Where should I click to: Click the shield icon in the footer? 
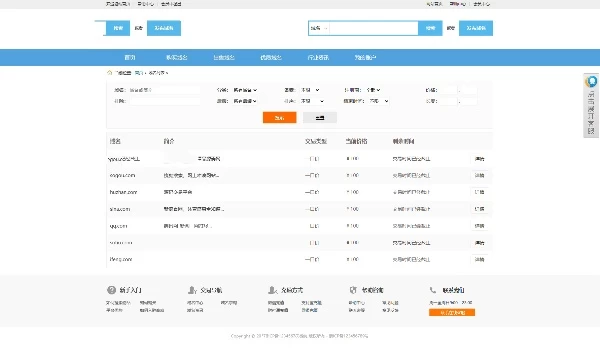(x=353, y=290)
